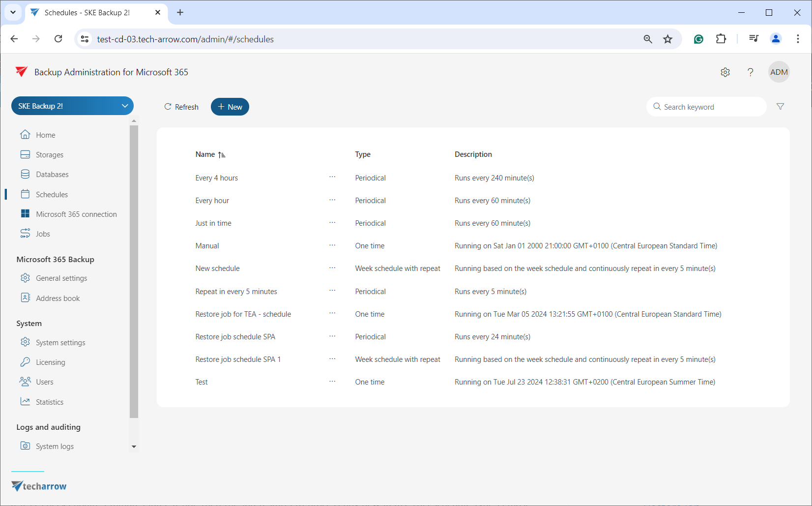Open the Licensing key icon item
The width and height of the screenshot is (812, 506).
(25, 362)
